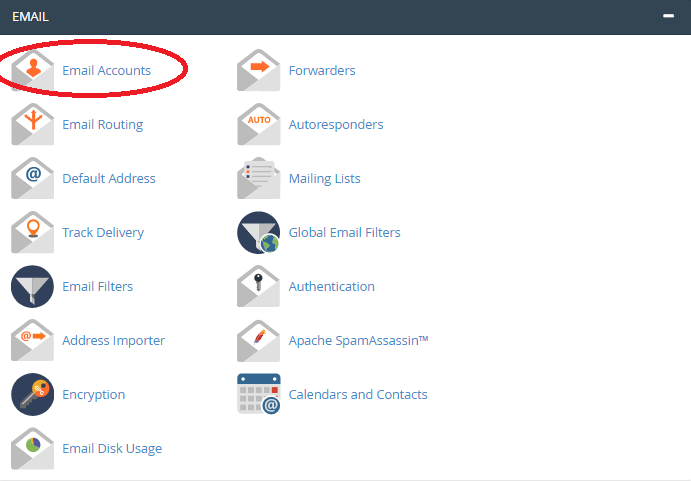Open the Default Address link

[x=109, y=179]
